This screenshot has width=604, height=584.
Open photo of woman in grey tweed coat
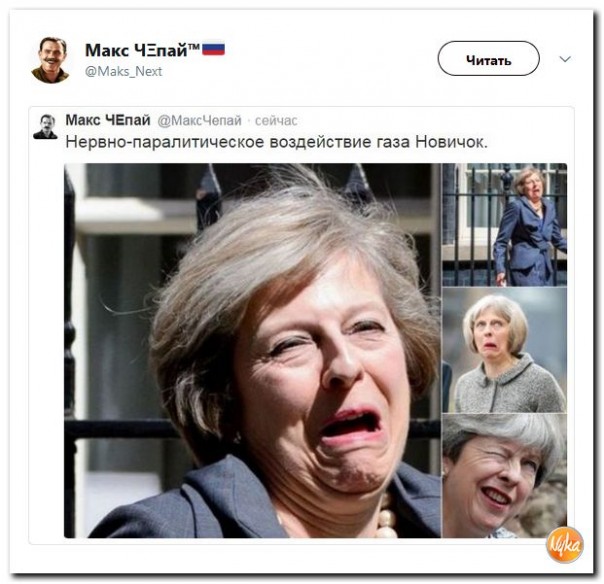[505, 350]
